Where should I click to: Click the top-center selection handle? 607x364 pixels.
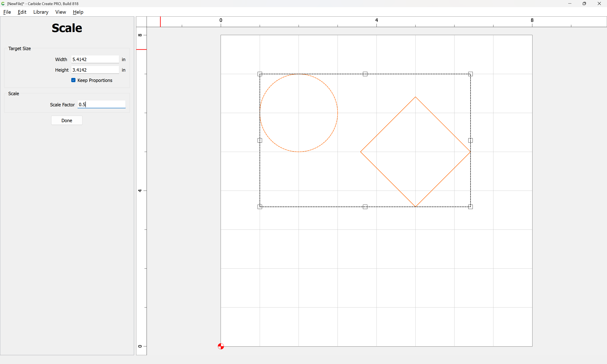(365, 74)
